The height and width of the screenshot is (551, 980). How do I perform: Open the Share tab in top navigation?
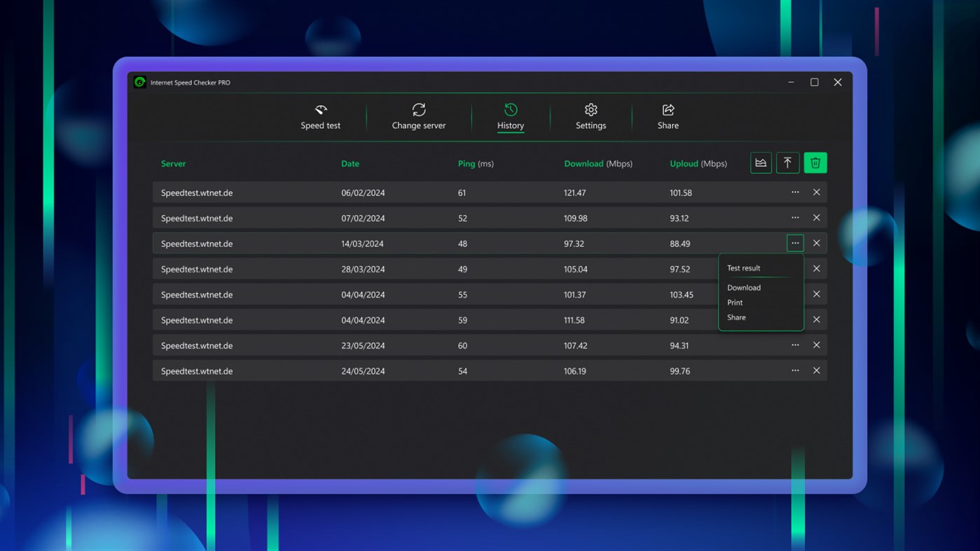[668, 117]
